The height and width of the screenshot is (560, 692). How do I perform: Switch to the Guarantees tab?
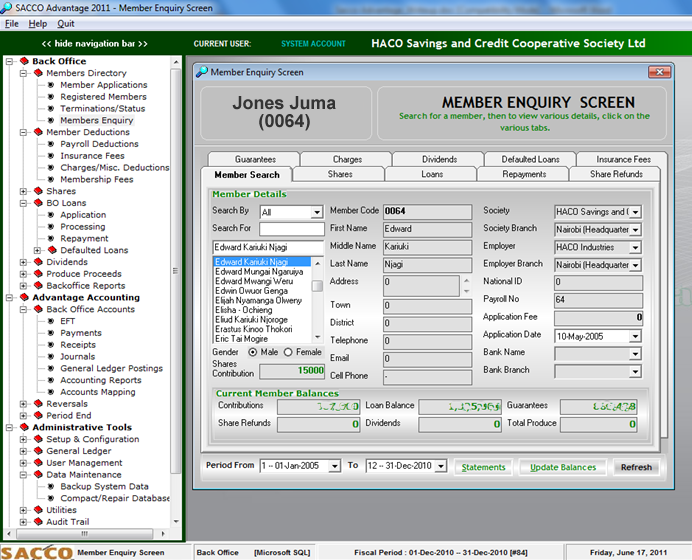255,159
